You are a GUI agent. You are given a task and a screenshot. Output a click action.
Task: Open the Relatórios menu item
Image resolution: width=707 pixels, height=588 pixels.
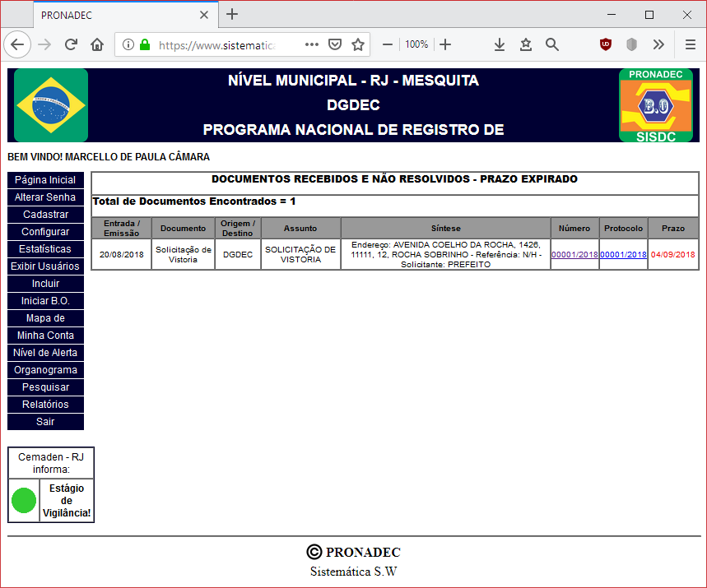point(45,405)
